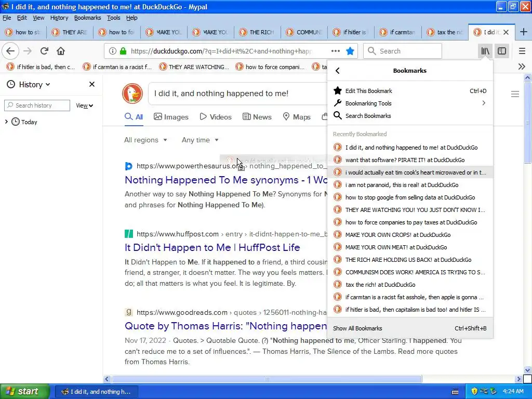Open the View sort dropdown in the sidebar
The image size is (532, 399).
[85, 105]
